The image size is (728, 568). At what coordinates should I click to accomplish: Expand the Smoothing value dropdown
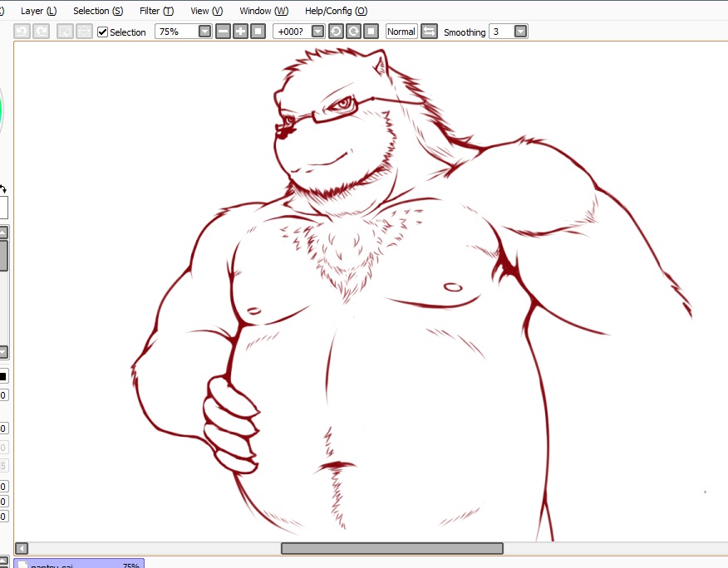520,32
